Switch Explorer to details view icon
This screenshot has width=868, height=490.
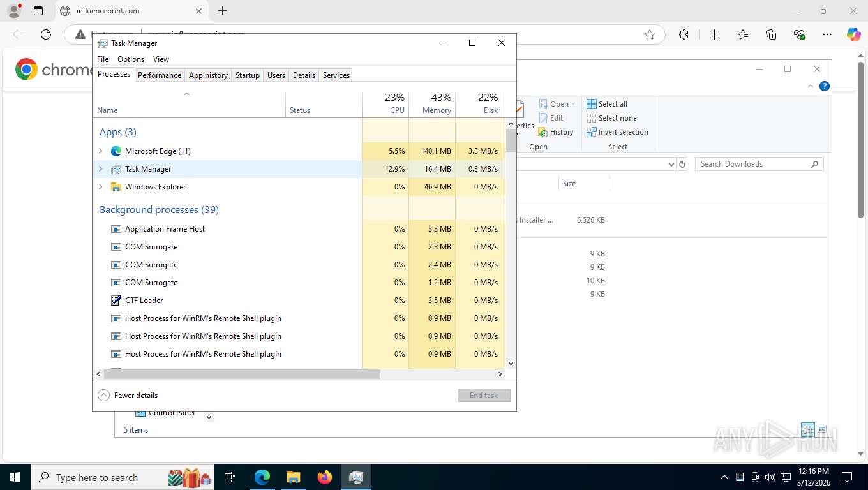(807, 429)
